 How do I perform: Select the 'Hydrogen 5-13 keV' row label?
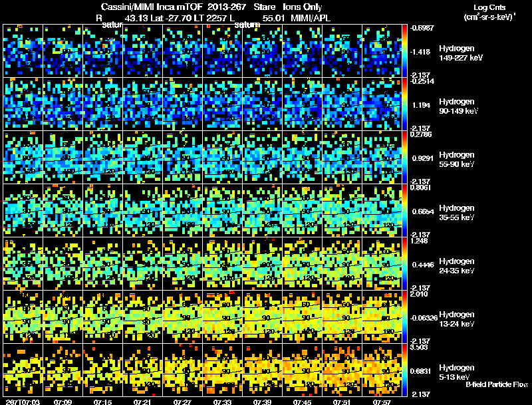(457, 372)
